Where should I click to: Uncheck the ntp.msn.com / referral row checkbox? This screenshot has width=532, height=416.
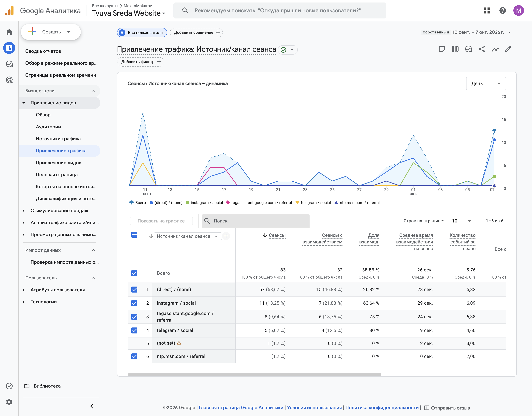tap(134, 356)
